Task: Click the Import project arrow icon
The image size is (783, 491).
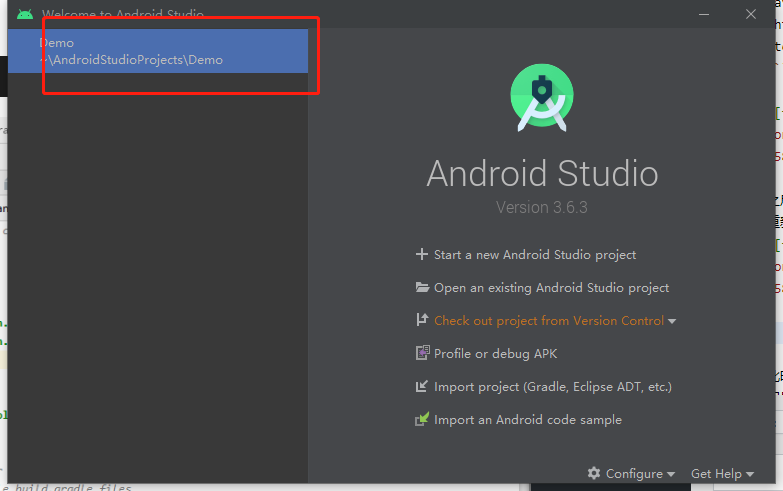Action: point(422,387)
